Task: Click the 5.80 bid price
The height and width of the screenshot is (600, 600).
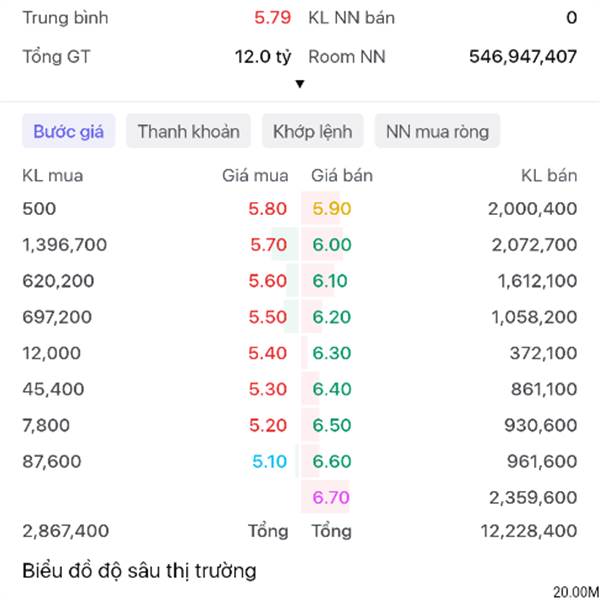Action: 268,209
